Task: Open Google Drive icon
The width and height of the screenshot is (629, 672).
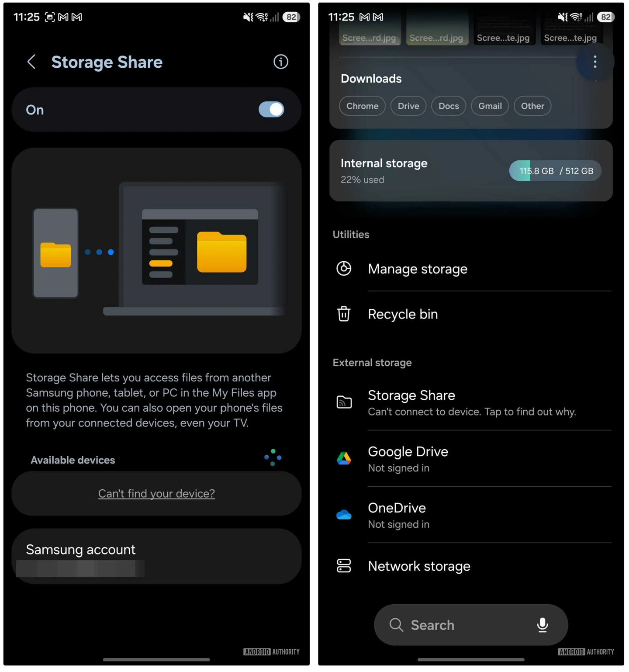Action: coord(344,458)
